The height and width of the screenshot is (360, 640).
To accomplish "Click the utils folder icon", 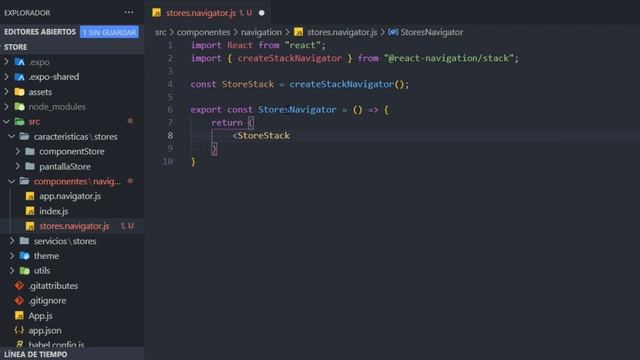I will click(24, 270).
